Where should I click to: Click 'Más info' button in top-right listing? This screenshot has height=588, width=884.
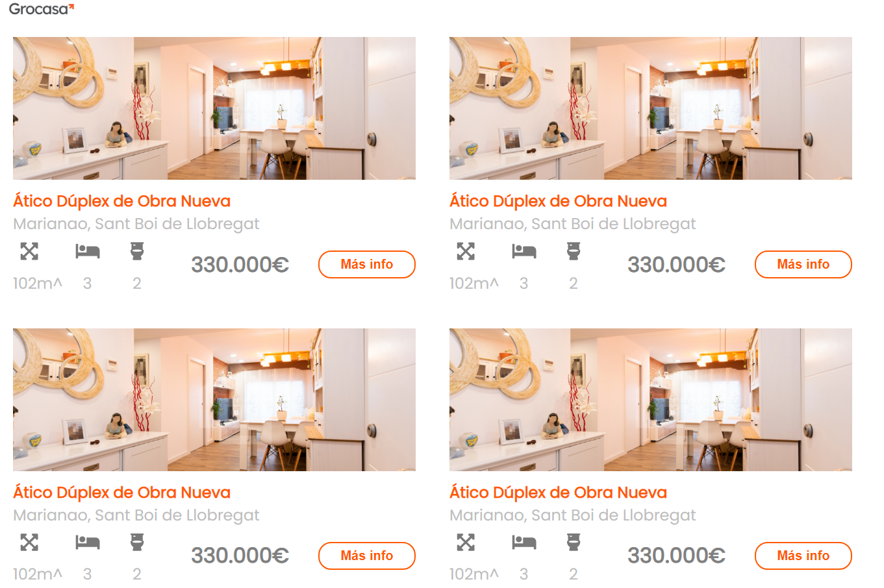pyautogui.click(x=803, y=264)
